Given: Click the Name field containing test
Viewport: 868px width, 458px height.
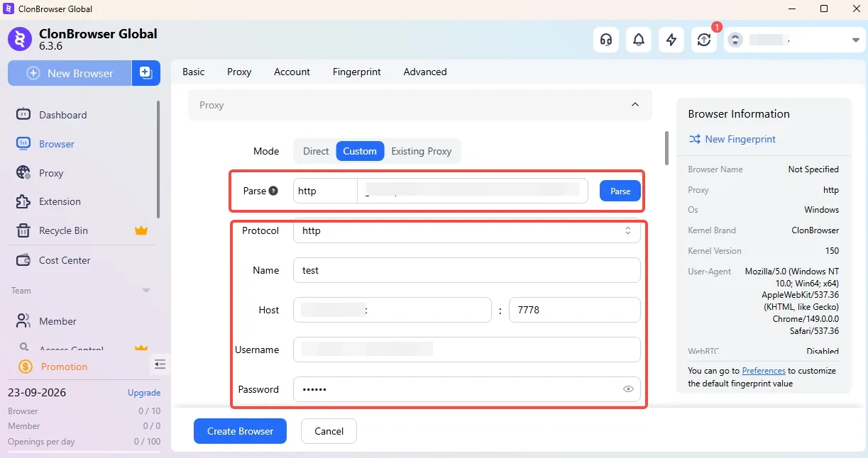Looking at the screenshot, I should [x=467, y=270].
